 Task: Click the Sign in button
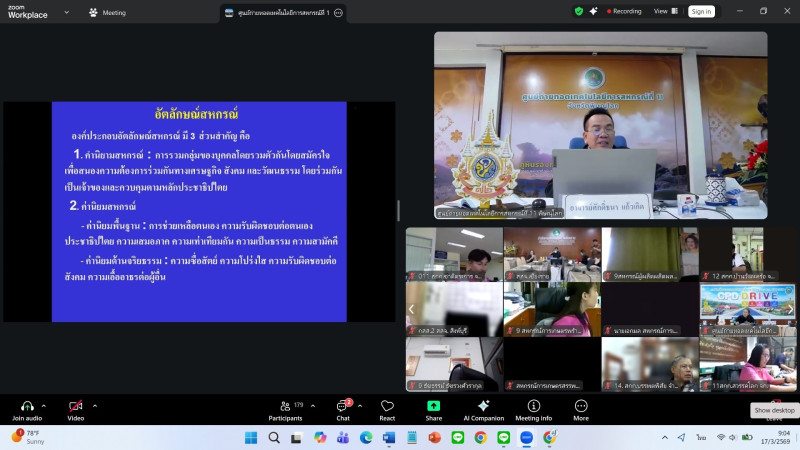tap(701, 12)
